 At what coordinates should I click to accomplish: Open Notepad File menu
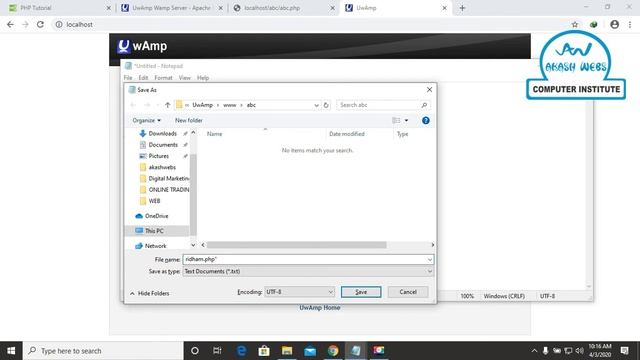coord(128,78)
